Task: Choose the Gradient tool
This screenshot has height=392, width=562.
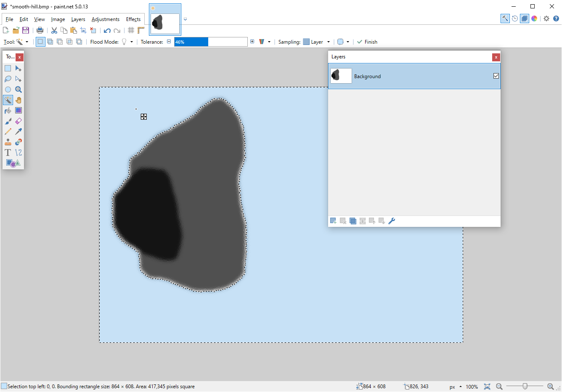Action: pyautogui.click(x=18, y=110)
